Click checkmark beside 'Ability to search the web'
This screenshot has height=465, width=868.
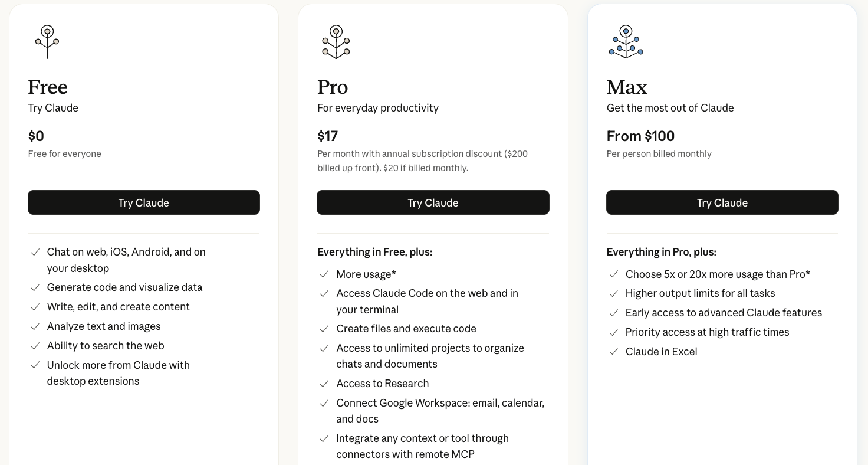[35, 346]
